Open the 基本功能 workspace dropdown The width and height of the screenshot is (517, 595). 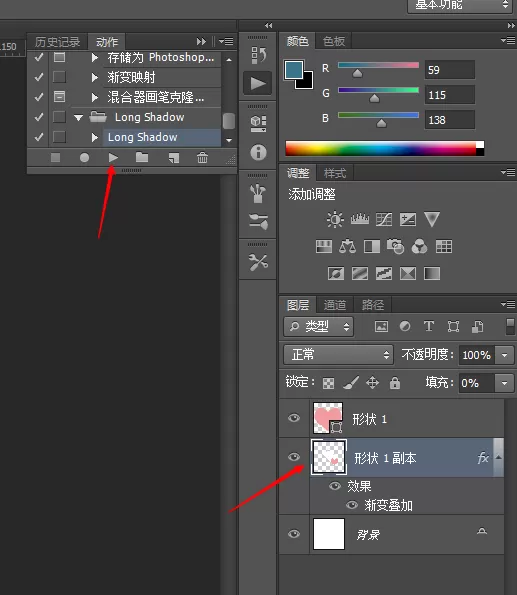(x=459, y=6)
